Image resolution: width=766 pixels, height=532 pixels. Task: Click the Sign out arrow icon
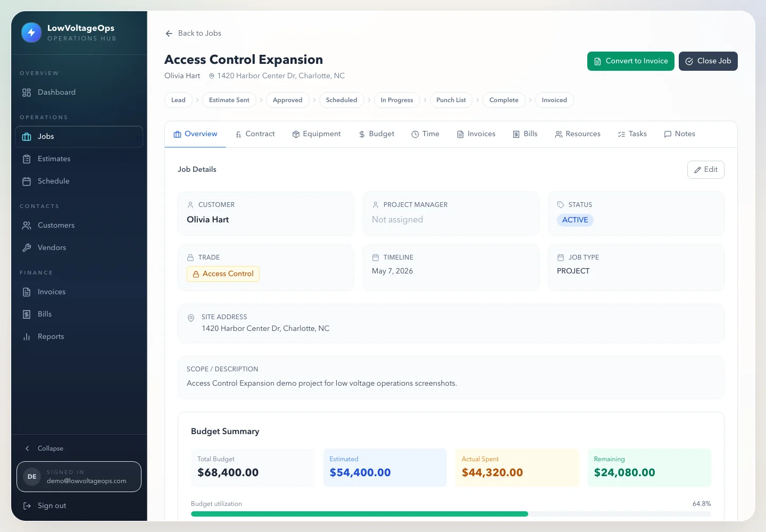(27, 506)
